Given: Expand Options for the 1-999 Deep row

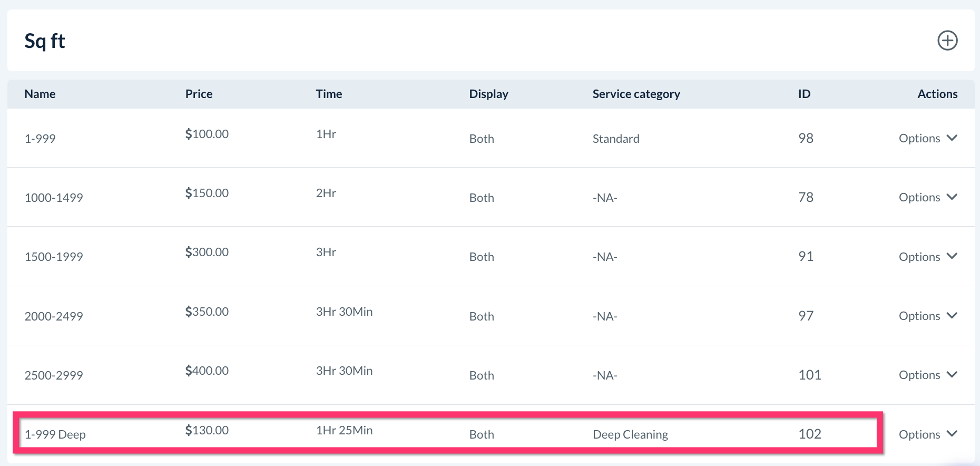Looking at the screenshot, I should pyautogui.click(x=927, y=434).
